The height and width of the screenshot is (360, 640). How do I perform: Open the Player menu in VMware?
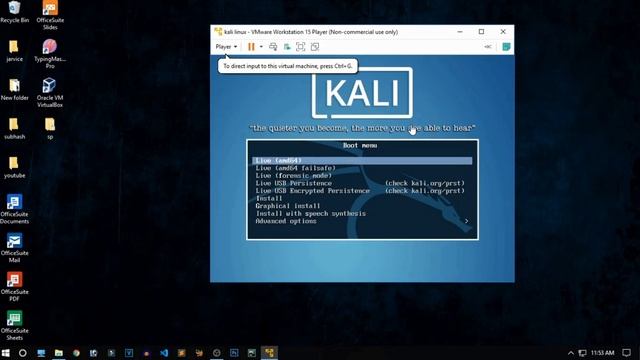[226, 47]
